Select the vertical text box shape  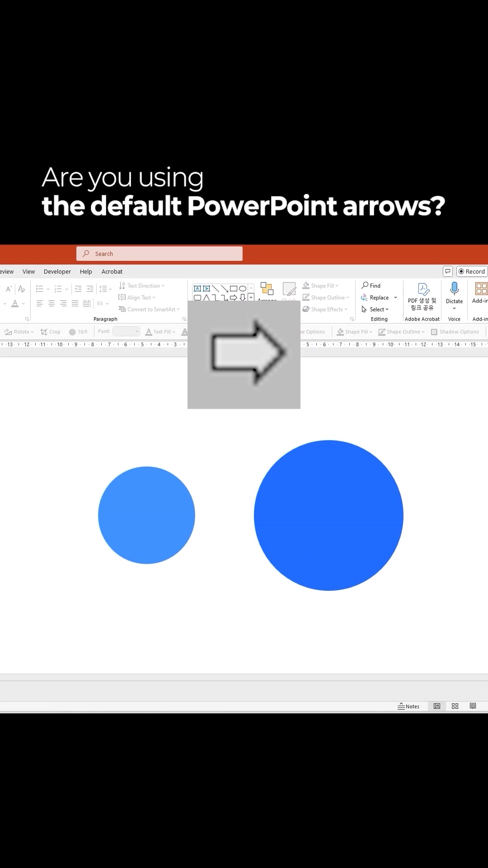[x=206, y=288]
